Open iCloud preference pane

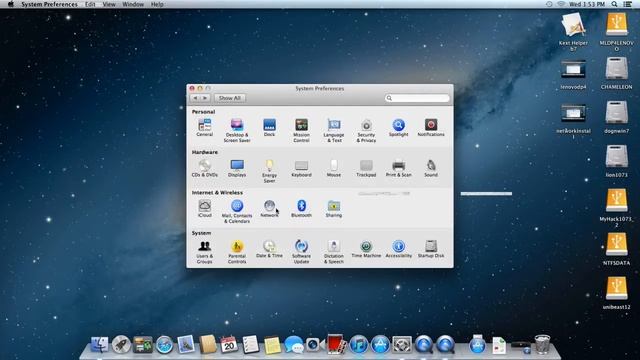[x=204, y=208]
